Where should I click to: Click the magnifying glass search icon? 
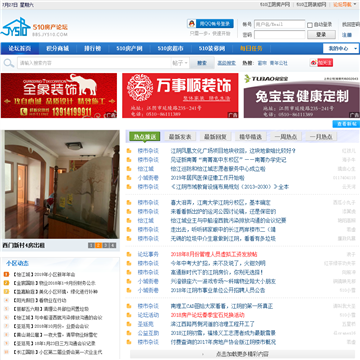coord(8,63)
